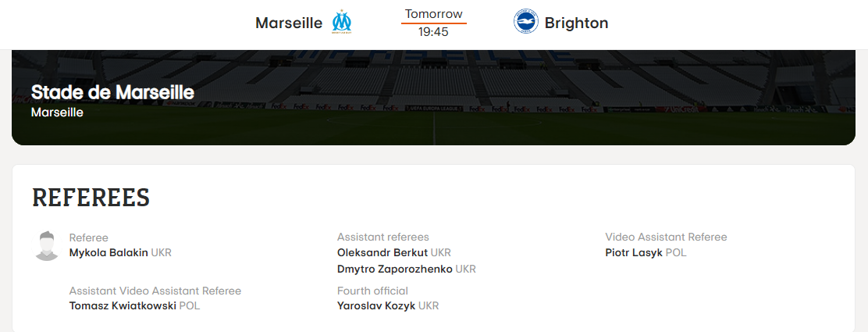The height and width of the screenshot is (332, 868).
Task: Select assistant referee Oleksandr Berkut
Action: pyautogui.click(x=382, y=253)
